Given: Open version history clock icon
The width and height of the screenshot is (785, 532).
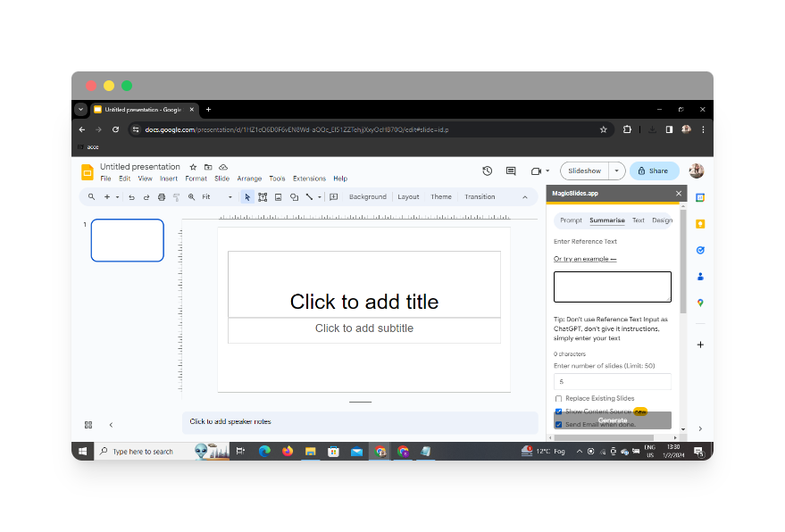Looking at the screenshot, I should pyautogui.click(x=487, y=171).
